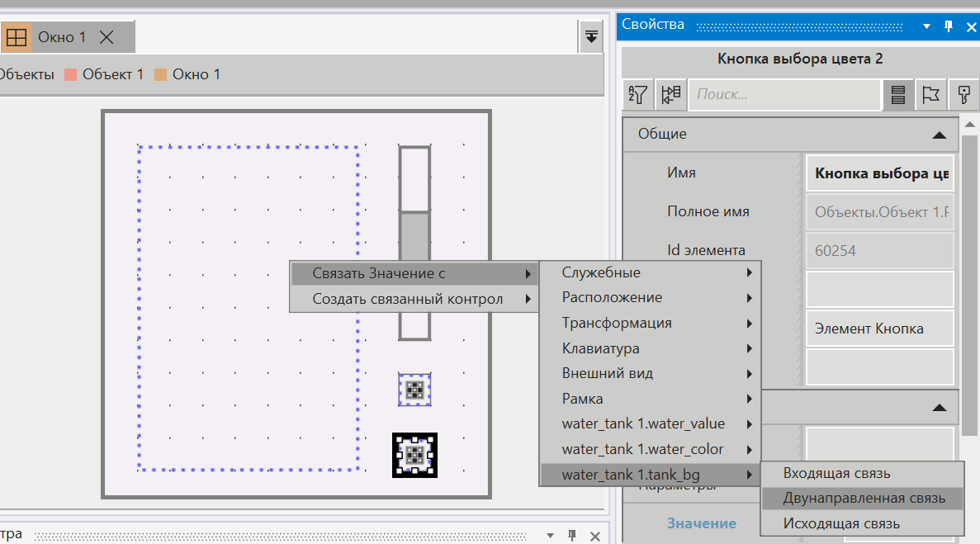Select the upper color picker button element
Screen dimensions: 980x544
point(414,389)
